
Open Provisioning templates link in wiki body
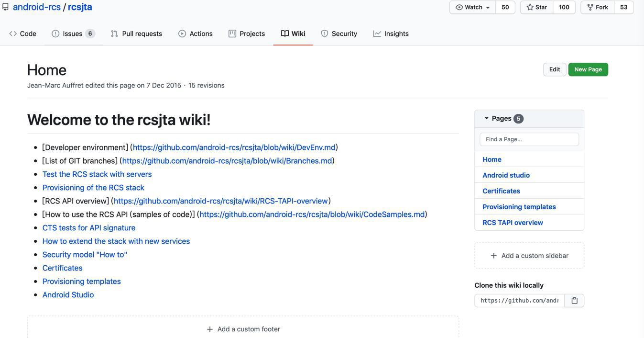(x=82, y=282)
